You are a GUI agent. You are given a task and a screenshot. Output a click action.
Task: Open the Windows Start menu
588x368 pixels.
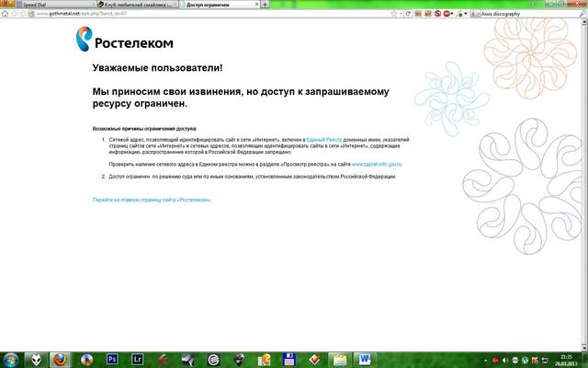tap(10, 360)
